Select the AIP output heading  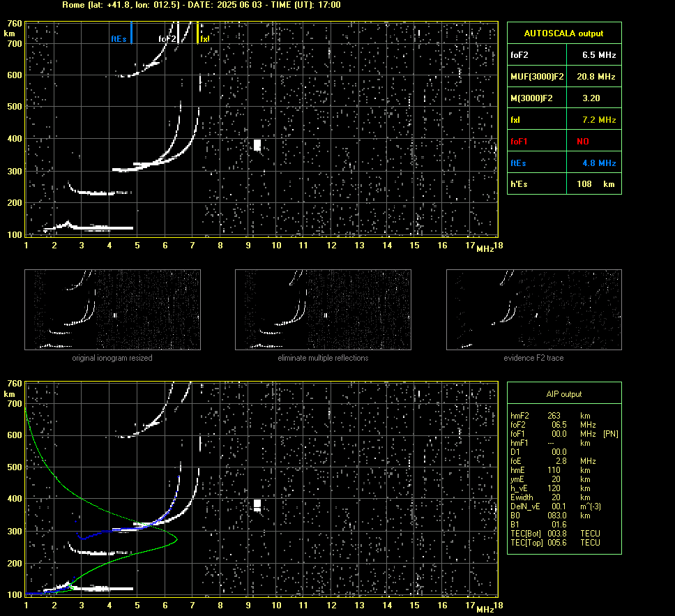tap(564, 394)
